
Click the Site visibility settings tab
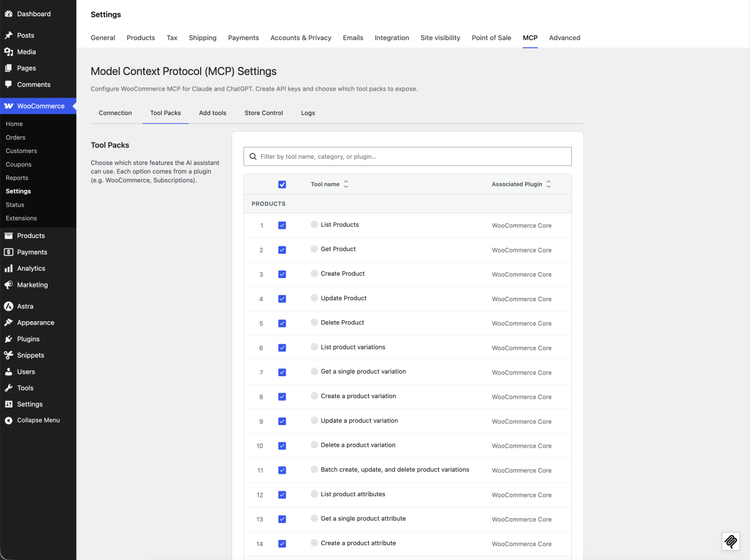pos(441,37)
